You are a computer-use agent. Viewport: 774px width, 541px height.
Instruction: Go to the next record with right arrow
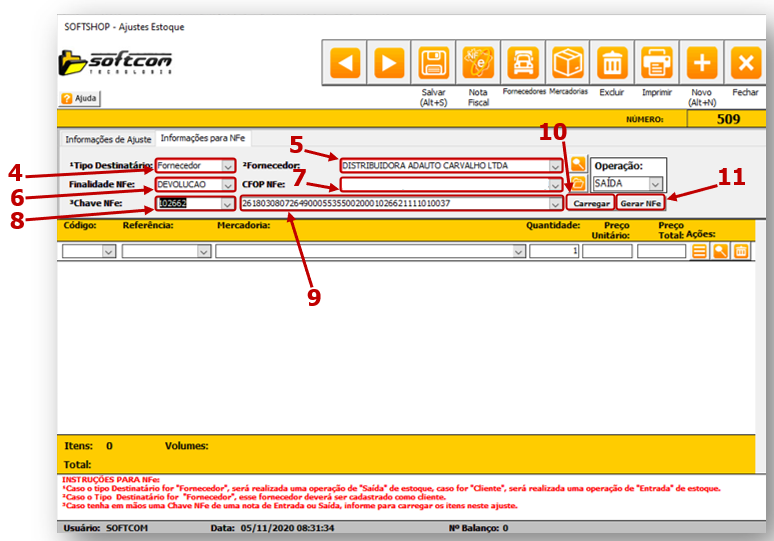390,64
